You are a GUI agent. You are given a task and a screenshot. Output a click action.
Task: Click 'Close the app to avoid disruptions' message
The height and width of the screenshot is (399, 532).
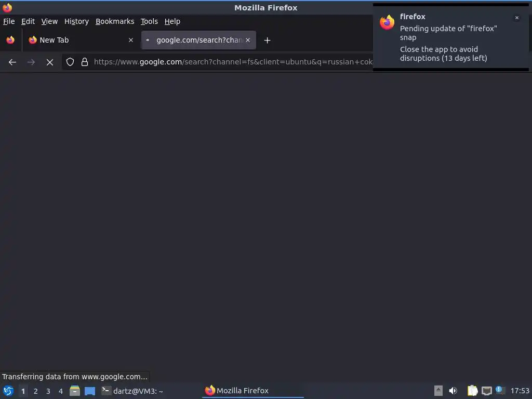443,54
